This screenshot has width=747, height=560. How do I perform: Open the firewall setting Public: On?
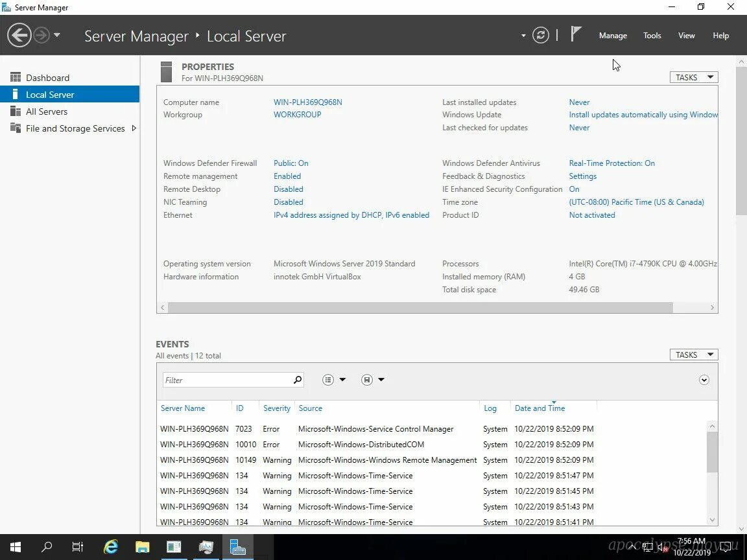tap(290, 163)
